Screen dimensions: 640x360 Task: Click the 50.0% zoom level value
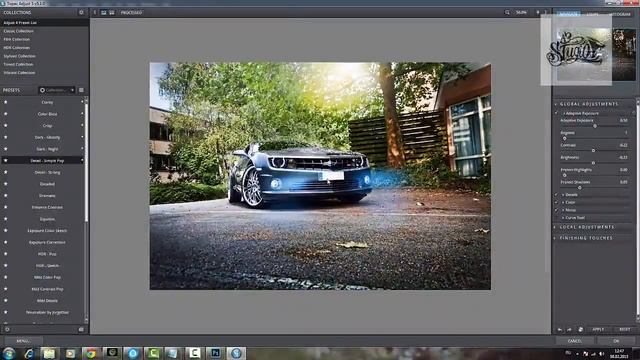pos(521,13)
